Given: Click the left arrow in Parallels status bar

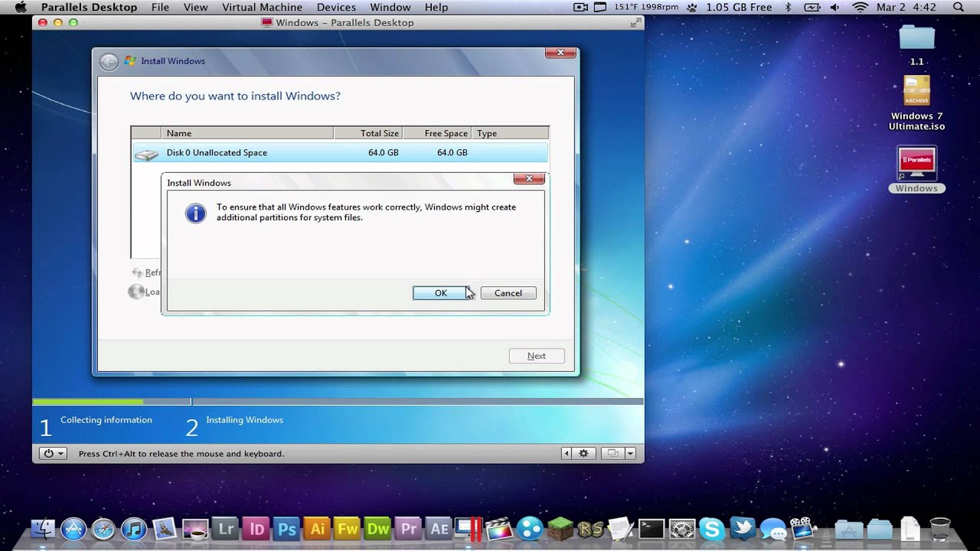Looking at the screenshot, I should (567, 453).
